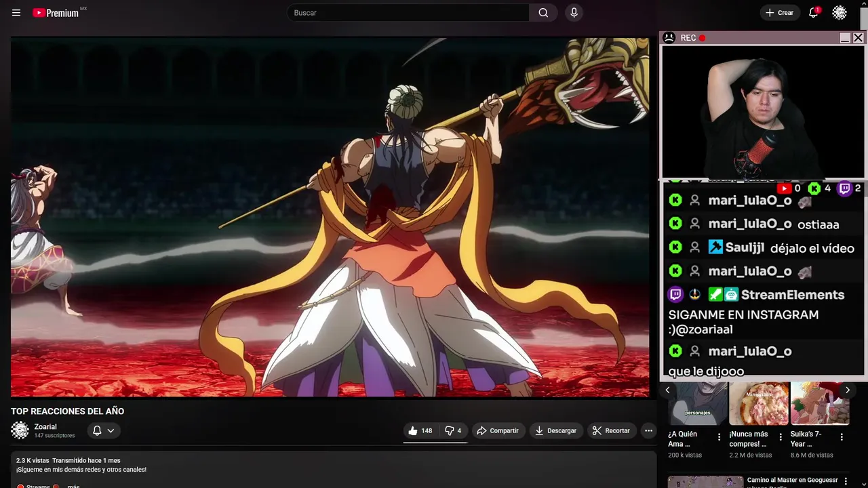868x488 pixels.
Task: Click the sad-face icon beside REC
Action: click(669, 38)
